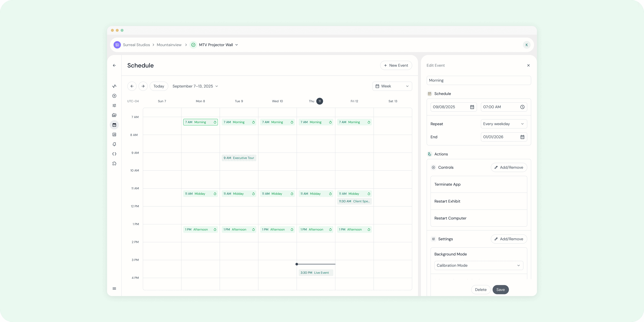
Task: Expand the Calibration Mode dropdown
Action: [478, 266]
